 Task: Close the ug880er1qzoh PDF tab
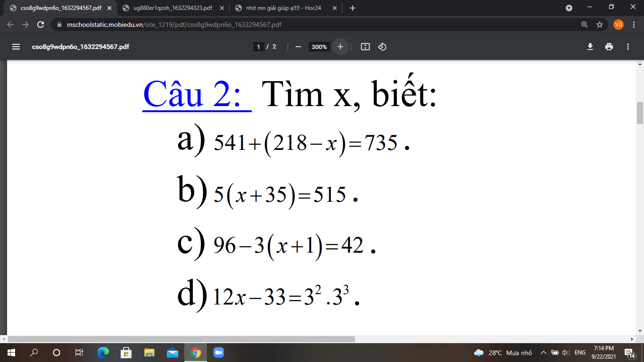click(x=221, y=8)
